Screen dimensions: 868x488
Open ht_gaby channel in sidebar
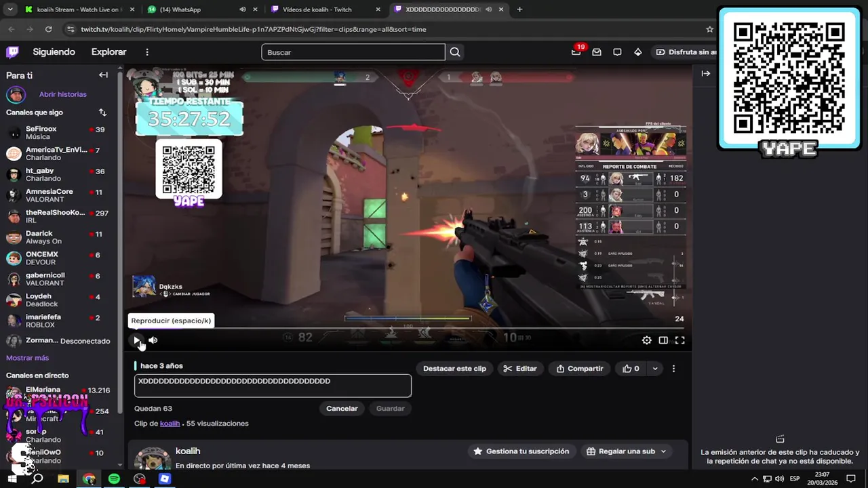click(58, 175)
